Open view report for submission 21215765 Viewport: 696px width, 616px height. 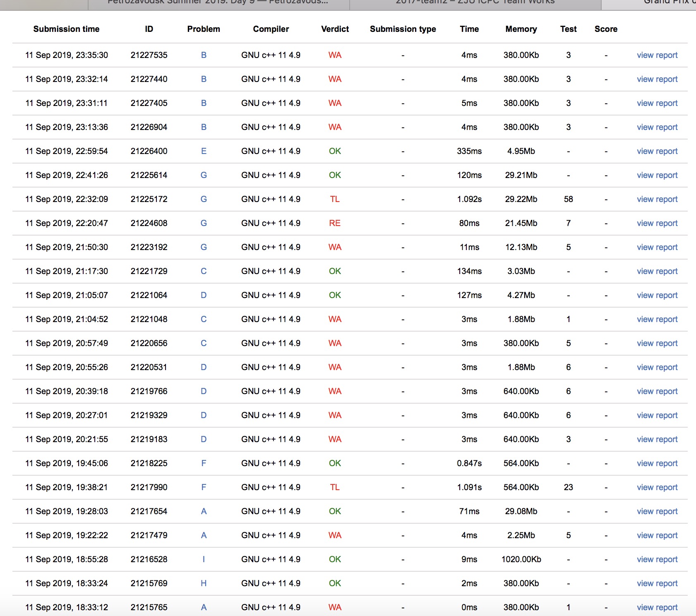(657, 607)
